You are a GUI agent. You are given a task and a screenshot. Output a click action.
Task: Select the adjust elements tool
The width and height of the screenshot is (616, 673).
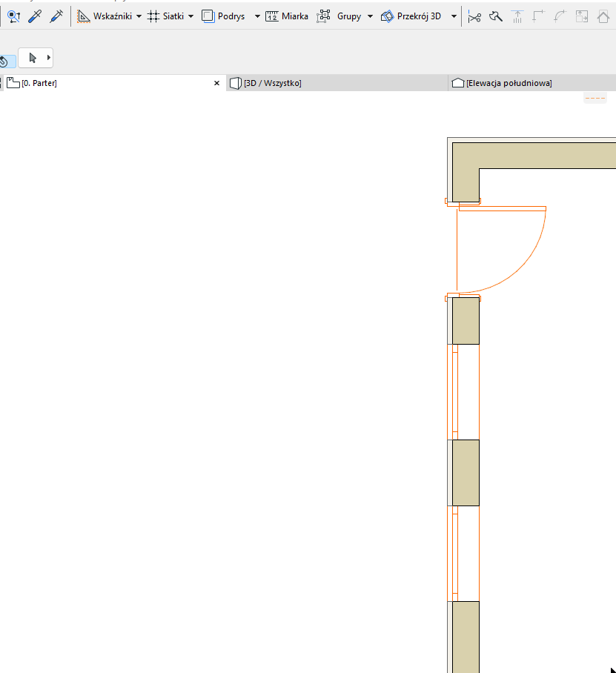[495, 16]
